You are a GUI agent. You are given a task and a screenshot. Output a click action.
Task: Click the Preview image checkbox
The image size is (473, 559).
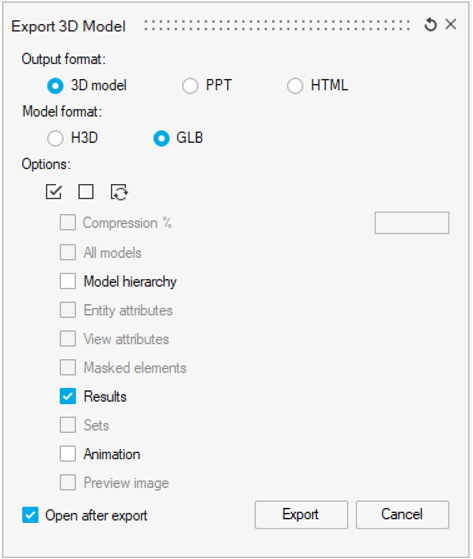[x=68, y=482]
